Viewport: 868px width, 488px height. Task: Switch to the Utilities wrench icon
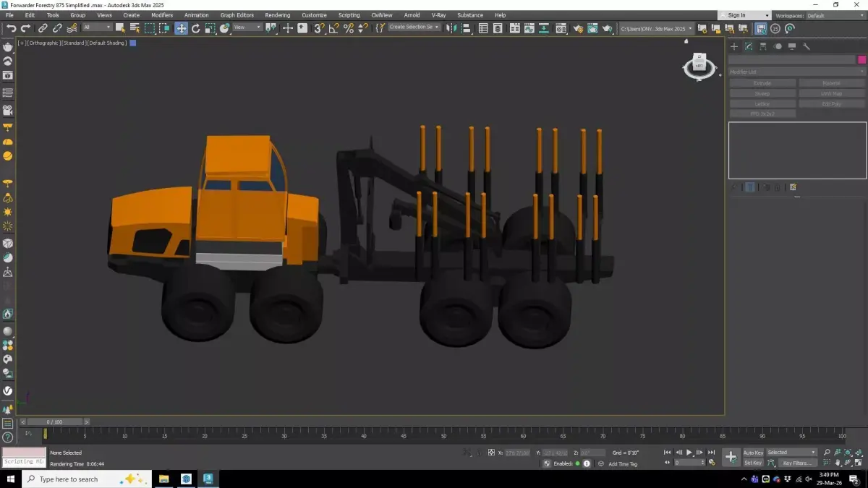click(807, 46)
